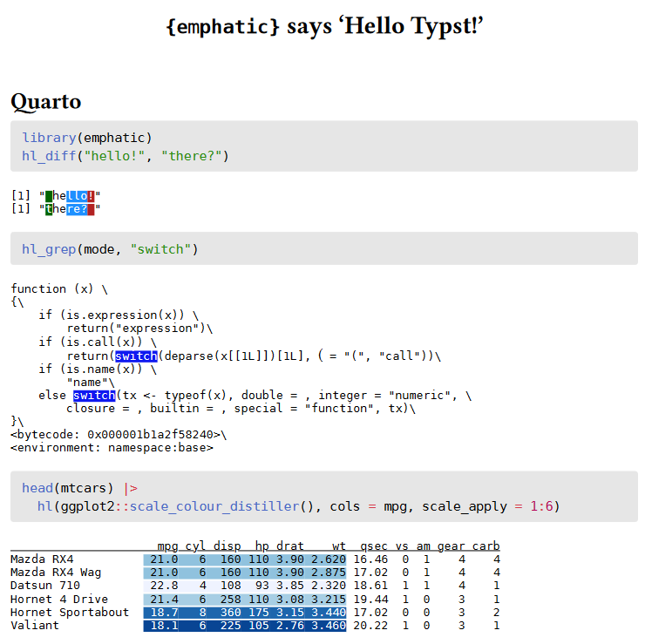Click the disp cell "108"
Viewport: 652px width, 644px height.
[x=230, y=586]
